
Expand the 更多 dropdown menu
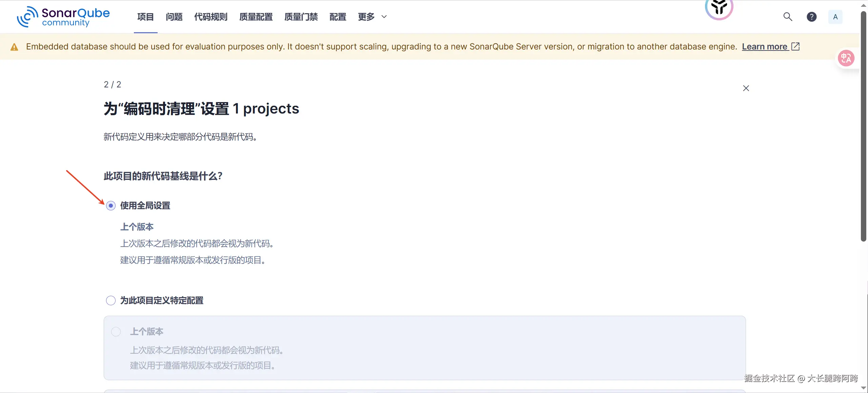pos(366,17)
